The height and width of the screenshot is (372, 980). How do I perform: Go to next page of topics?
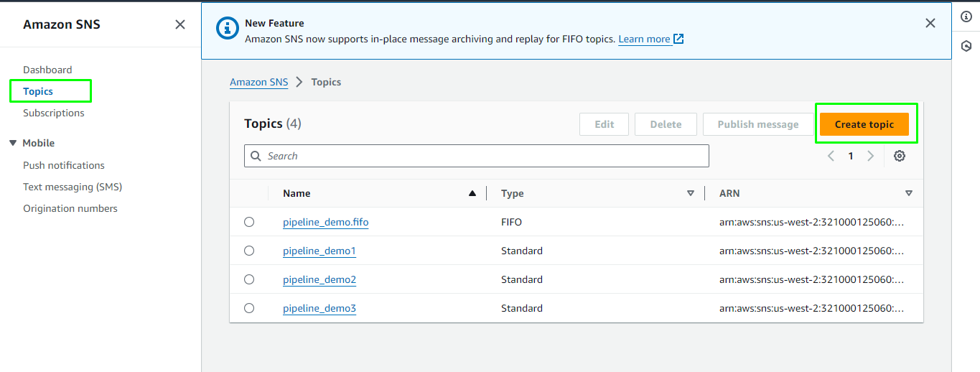(871, 156)
